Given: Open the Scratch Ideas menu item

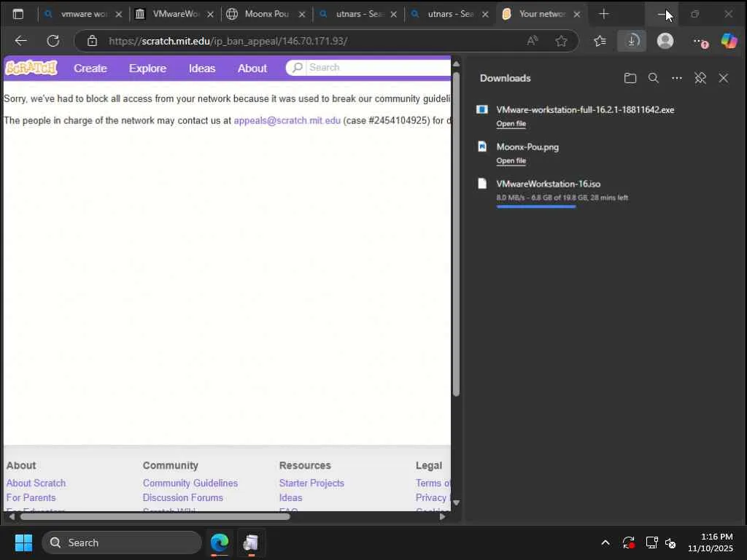Looking at the screenshot, I should 202,68.
